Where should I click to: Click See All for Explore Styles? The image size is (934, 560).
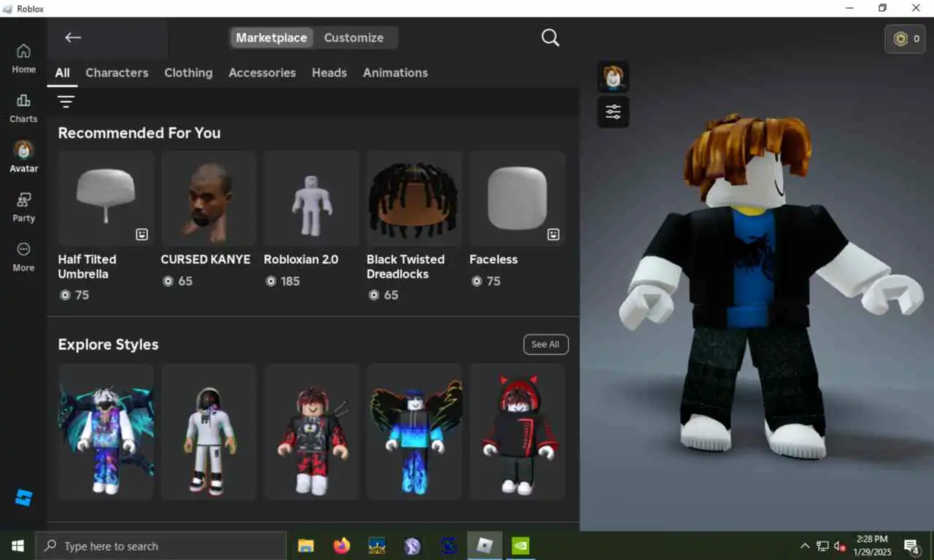(546, 344)
